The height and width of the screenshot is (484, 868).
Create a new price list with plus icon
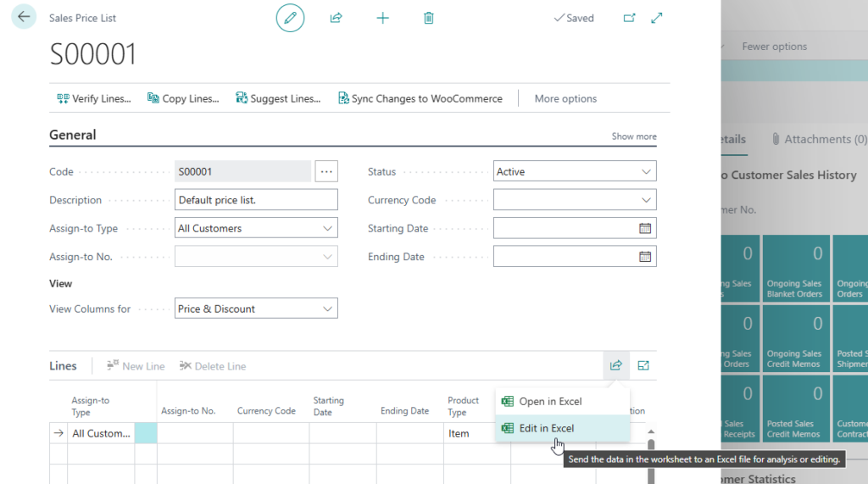(382, 18)
